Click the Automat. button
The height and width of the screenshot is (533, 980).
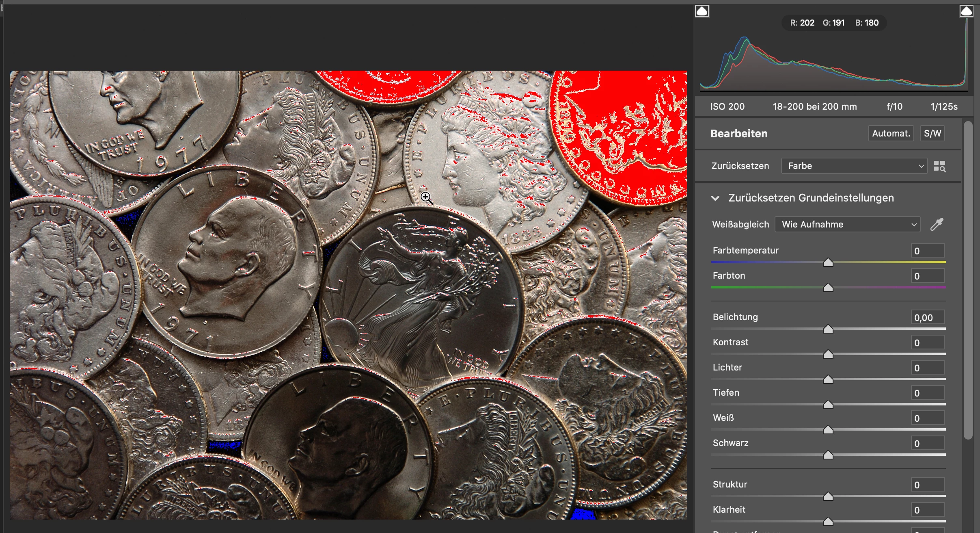tap(891, 133)
